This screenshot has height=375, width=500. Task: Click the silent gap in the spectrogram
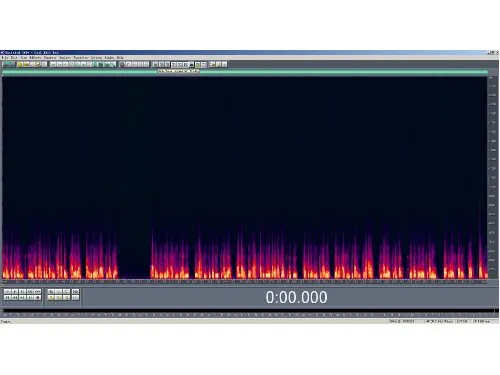click(134, 260)
